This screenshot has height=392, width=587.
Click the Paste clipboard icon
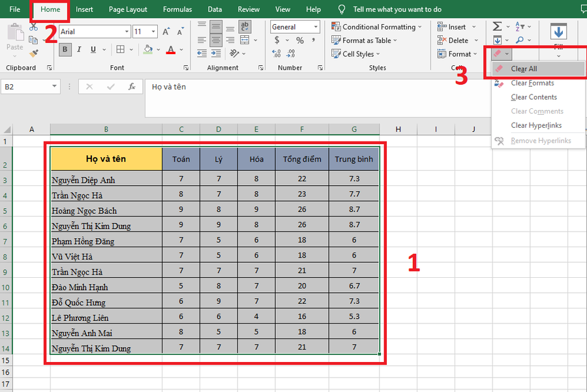(15, 31)
